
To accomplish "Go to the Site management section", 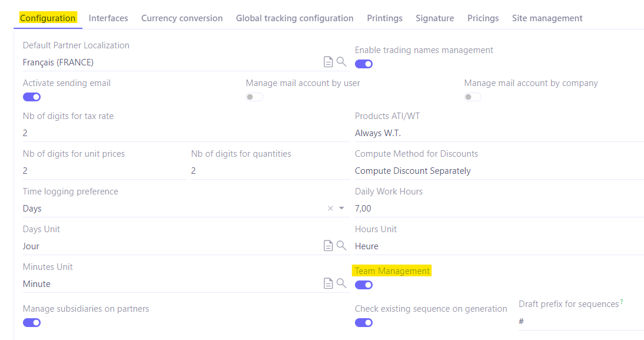I will (547, 18).
